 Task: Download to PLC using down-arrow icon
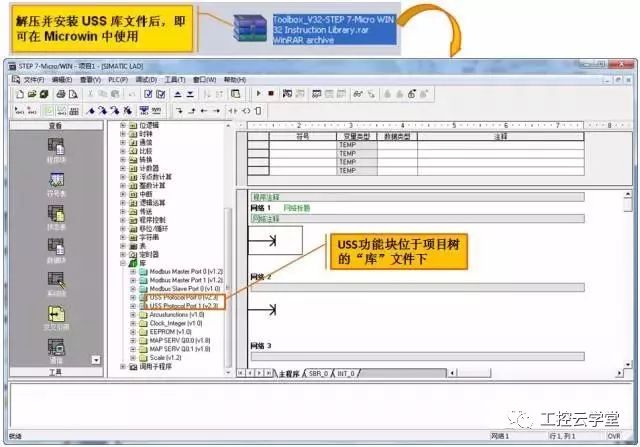[190, 94]
